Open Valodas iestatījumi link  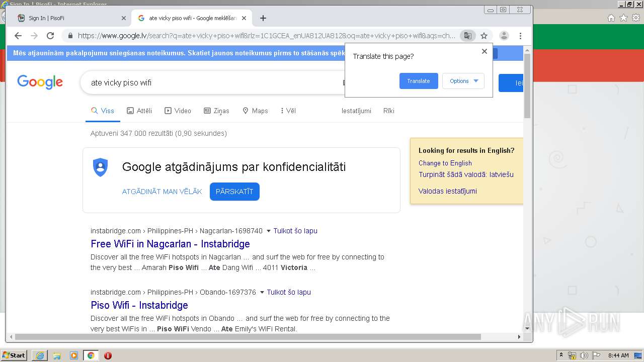click(448, 191)
